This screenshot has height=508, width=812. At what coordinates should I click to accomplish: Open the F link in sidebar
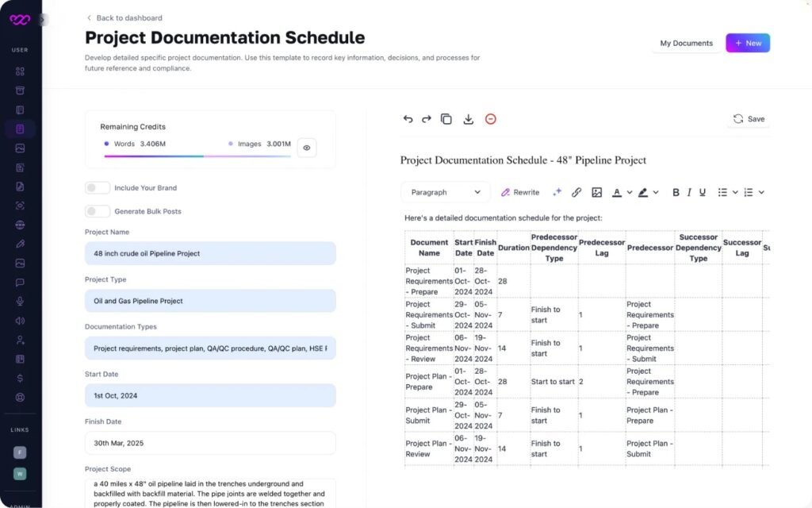[20, 452]
